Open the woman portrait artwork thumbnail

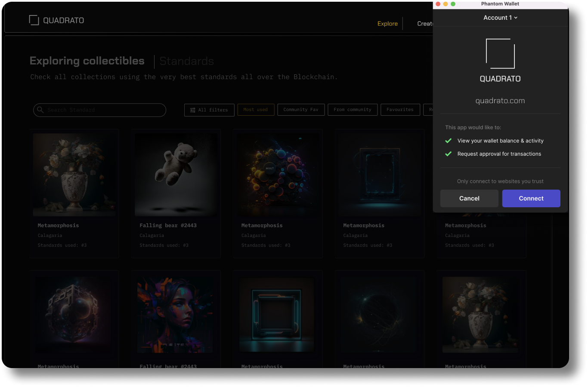tap(175, 315)
